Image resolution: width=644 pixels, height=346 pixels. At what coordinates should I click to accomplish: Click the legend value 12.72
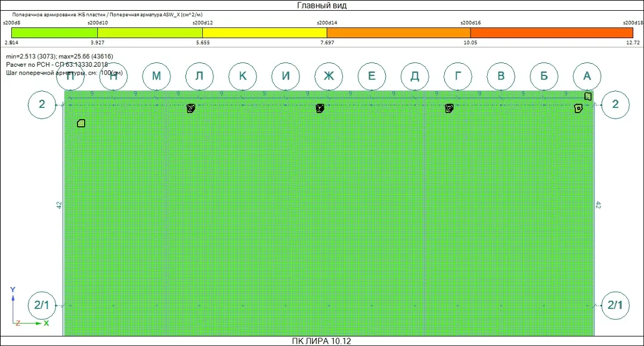coord(633,43)
